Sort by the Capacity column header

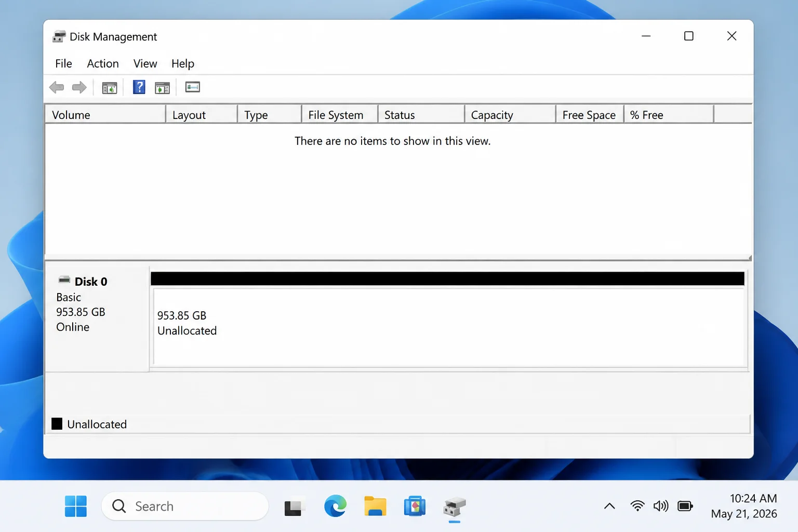(x=510, y=115)
